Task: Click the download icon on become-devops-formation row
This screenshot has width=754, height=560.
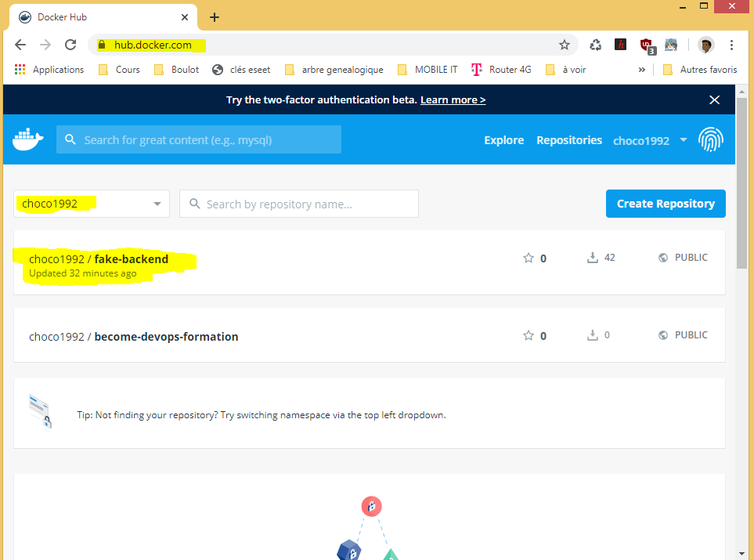Action: [593, 335]
